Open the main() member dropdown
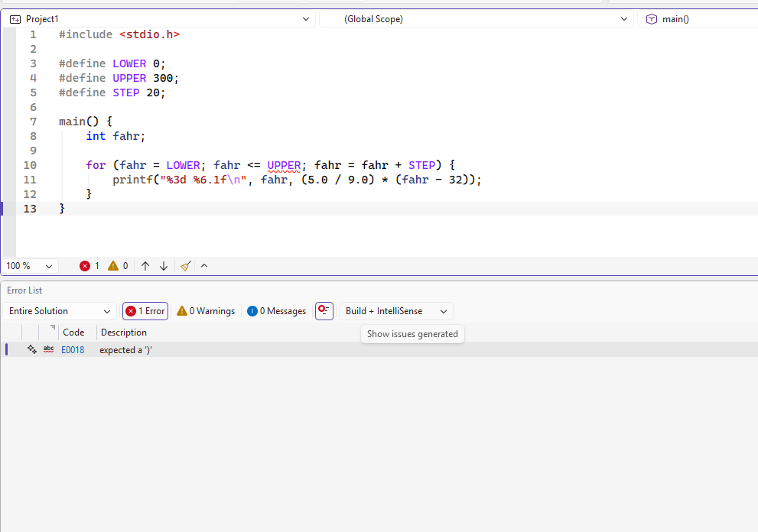758x532 pixels. click(x=698, y=19)
